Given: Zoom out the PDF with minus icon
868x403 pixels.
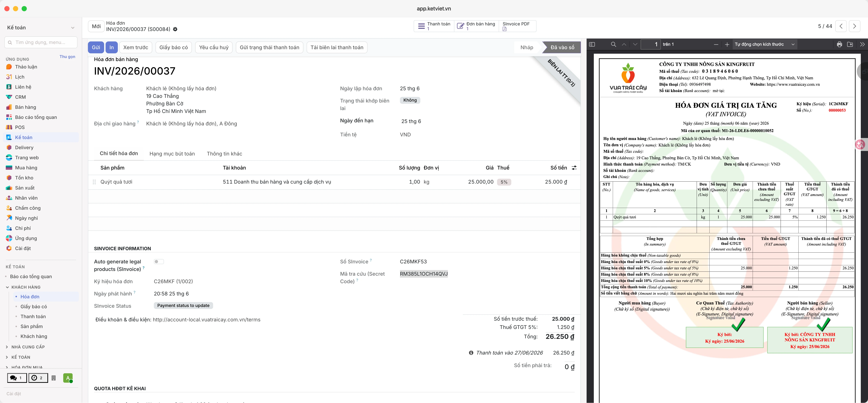Looking at the screenshot, I should point(716,44).
